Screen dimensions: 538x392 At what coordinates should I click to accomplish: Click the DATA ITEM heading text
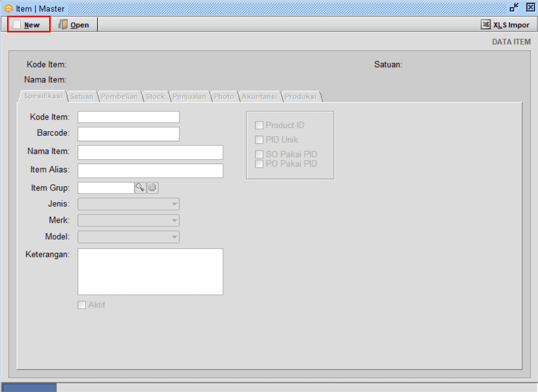pyautogui.click(x=511, y=42)
